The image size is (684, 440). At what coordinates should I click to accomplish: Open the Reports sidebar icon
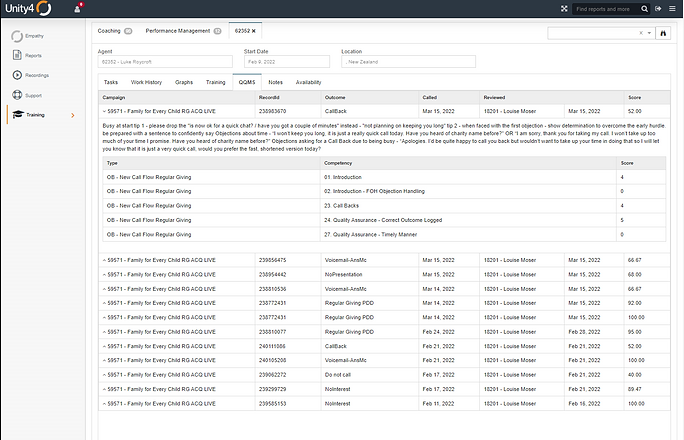click(x=17, y=55)
